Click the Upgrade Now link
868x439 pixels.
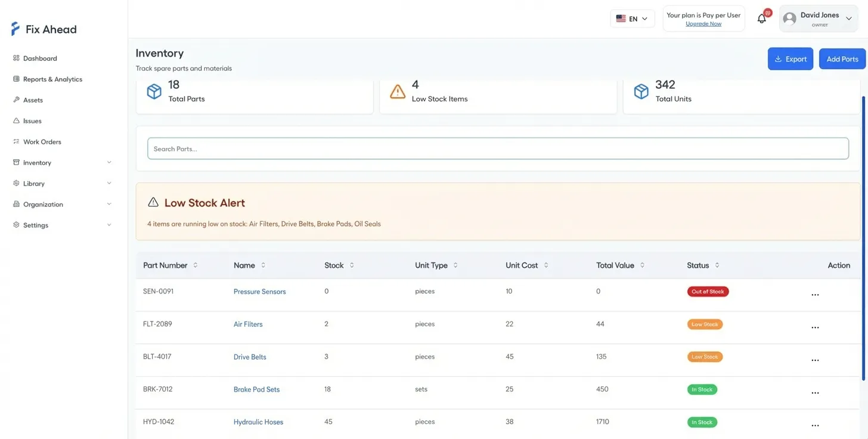(703, 24)
